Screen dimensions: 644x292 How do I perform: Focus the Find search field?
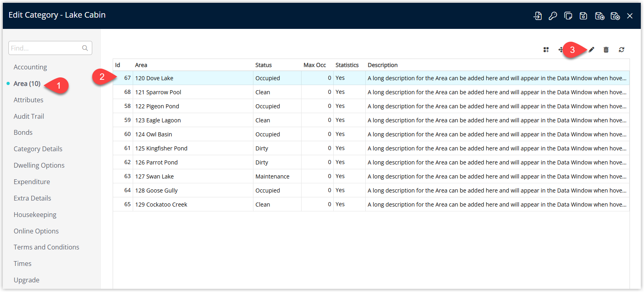coord(50,48)
